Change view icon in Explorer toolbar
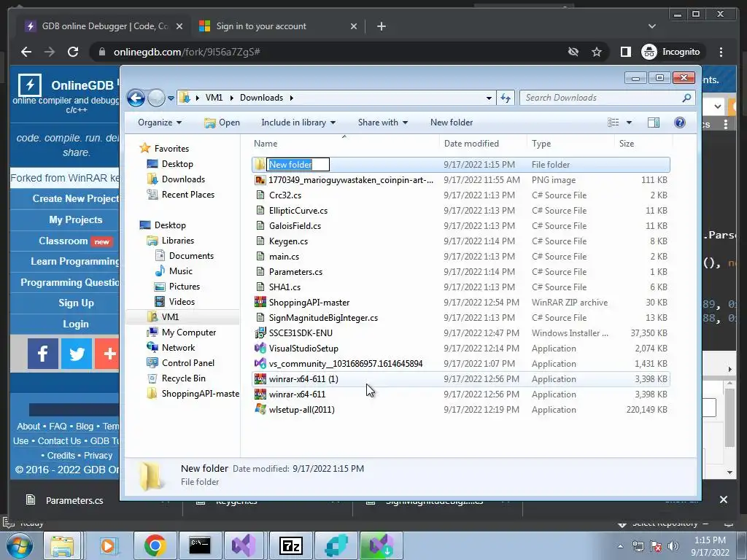The image size is (747, 560). tap(613, 122)
